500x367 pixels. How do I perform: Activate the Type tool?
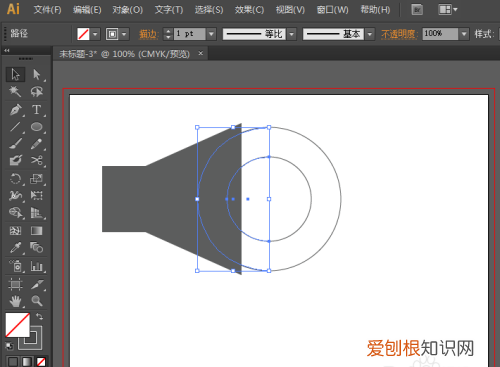(x=37, y=110)
